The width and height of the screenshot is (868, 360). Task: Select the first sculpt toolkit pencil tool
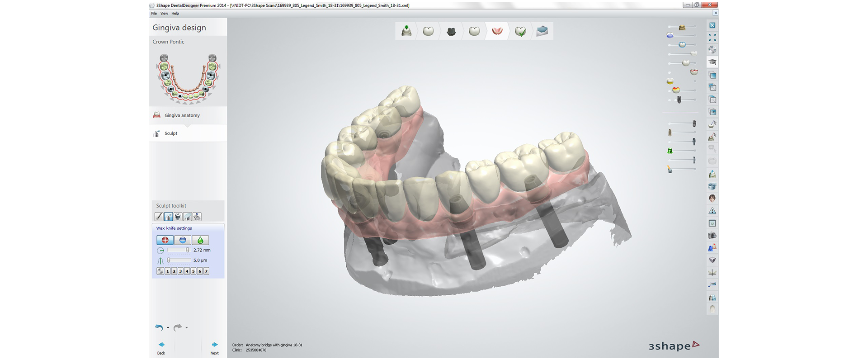(159, 217)
